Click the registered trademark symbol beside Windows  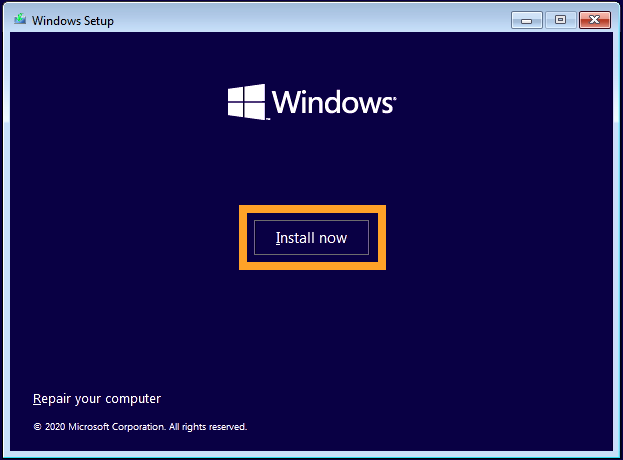[x=395, y=98]
